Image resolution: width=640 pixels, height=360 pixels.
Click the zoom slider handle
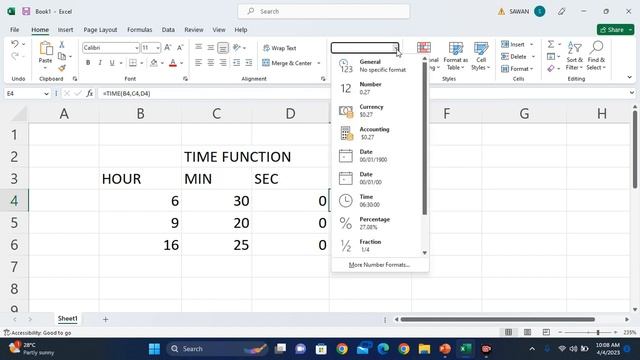coord(598,332)
